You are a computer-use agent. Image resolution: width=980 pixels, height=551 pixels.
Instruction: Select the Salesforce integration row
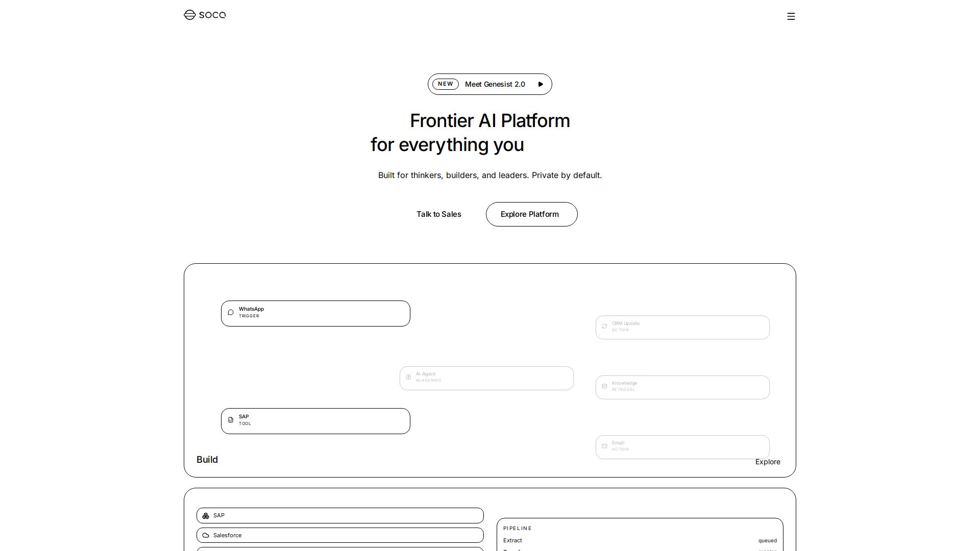tap(340, 535)
